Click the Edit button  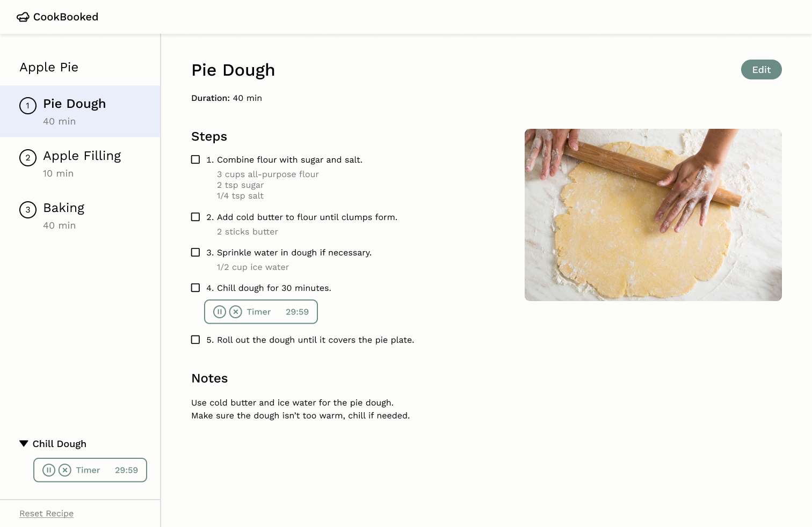coord(762,70)
